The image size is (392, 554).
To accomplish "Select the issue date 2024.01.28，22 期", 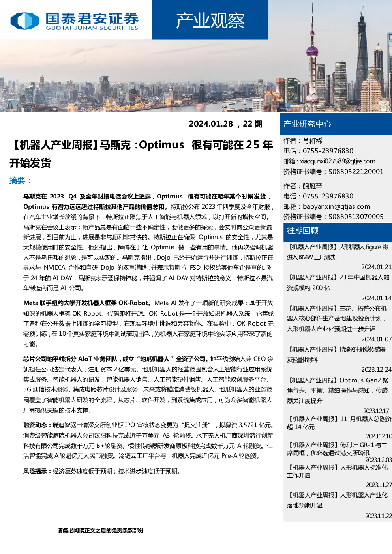I will 225,124.
